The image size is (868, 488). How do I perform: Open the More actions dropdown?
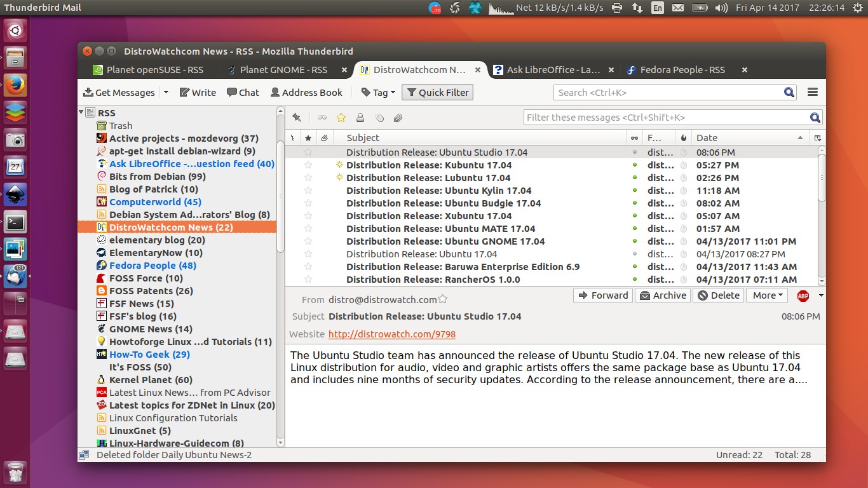coord(767,295)
